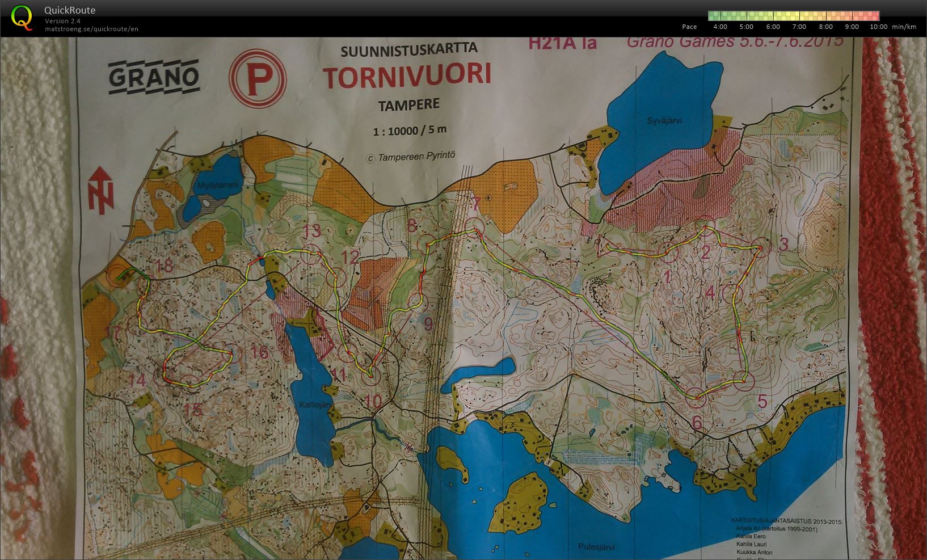Click the Pace legend label
The image size is (927, 560).
(689, 27)
